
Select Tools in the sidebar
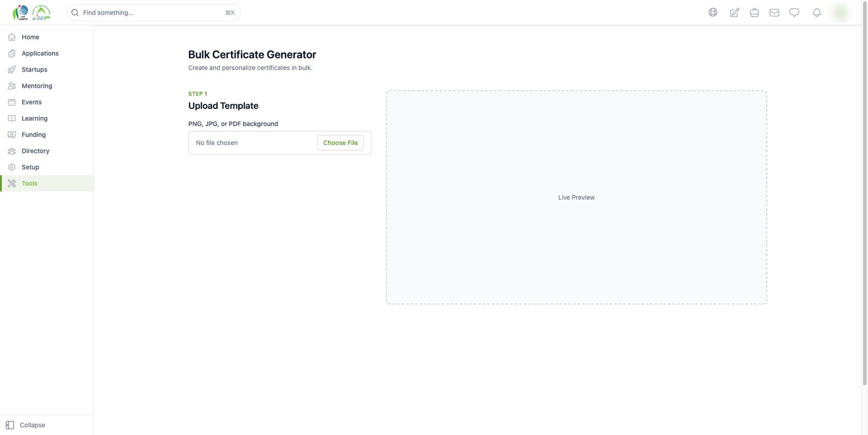pyautogui.click(x=47, y=183)
